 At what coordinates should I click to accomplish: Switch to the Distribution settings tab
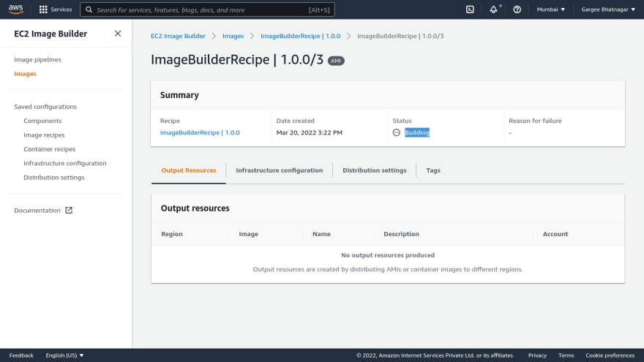[375, 170]
